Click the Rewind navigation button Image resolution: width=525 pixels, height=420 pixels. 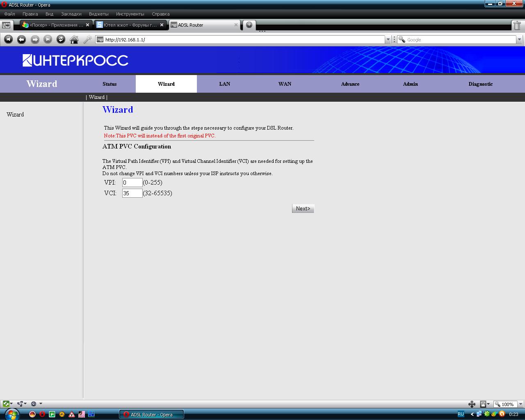tap(8, 39)
